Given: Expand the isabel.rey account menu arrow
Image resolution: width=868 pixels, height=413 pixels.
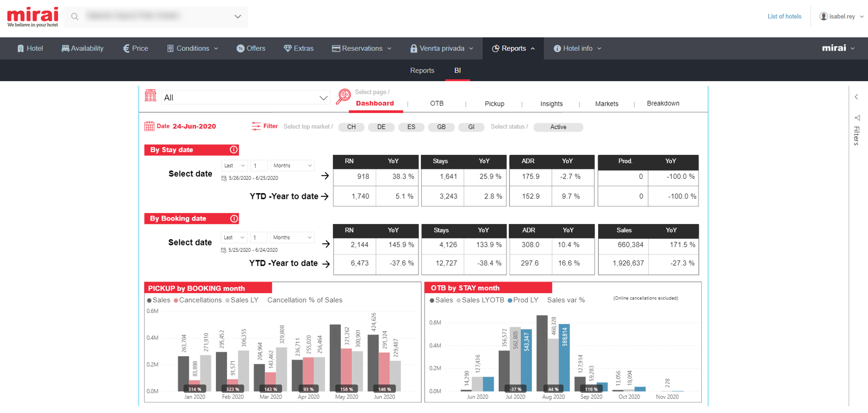Looking at the screenshot, I should 861,17.
